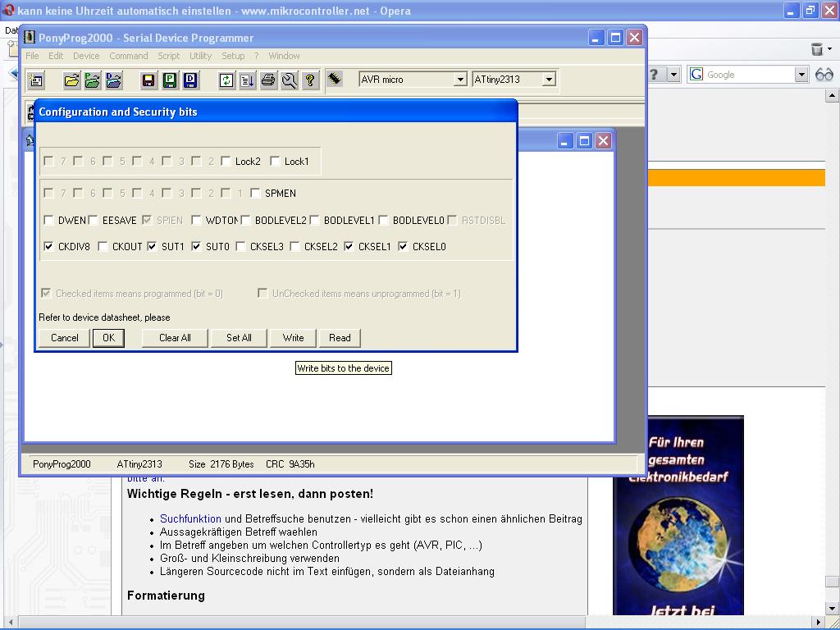Viewport: 840px width, 630px height.
Task: Click the Opera trash can icon
Action: click(x=816, y=49)
